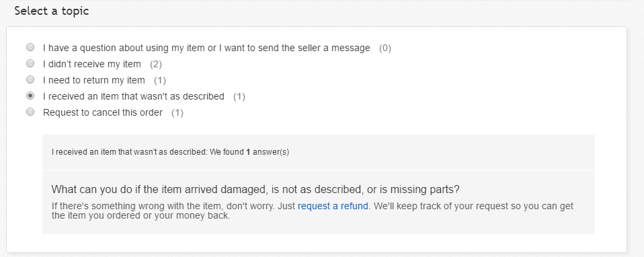The height and width of the screenshot is (257, 644).
Task: Click the "If there's something wrong with the item" paragraph
Action: click(x=312, y=211)
